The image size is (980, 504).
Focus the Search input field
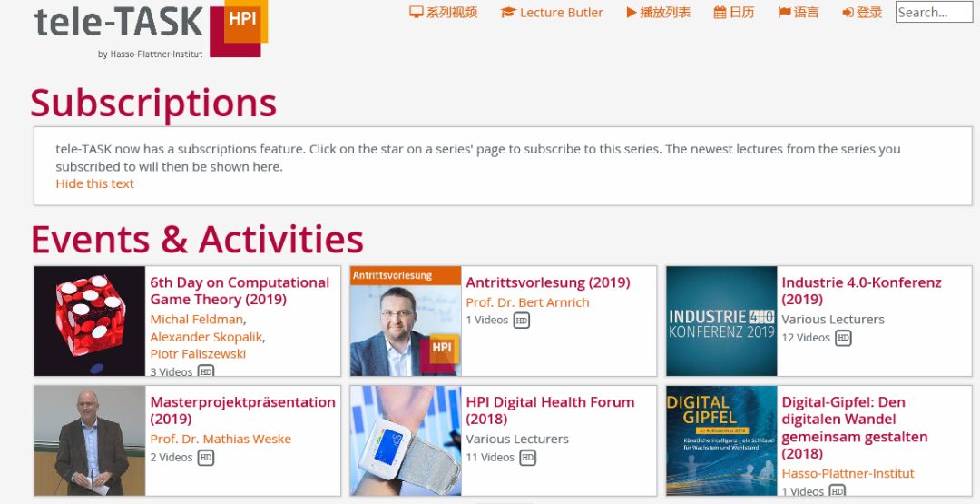(x=934, y=12)
